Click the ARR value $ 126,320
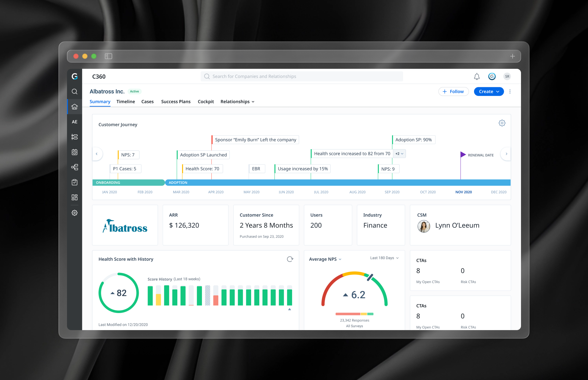 [x=184, y=225]
